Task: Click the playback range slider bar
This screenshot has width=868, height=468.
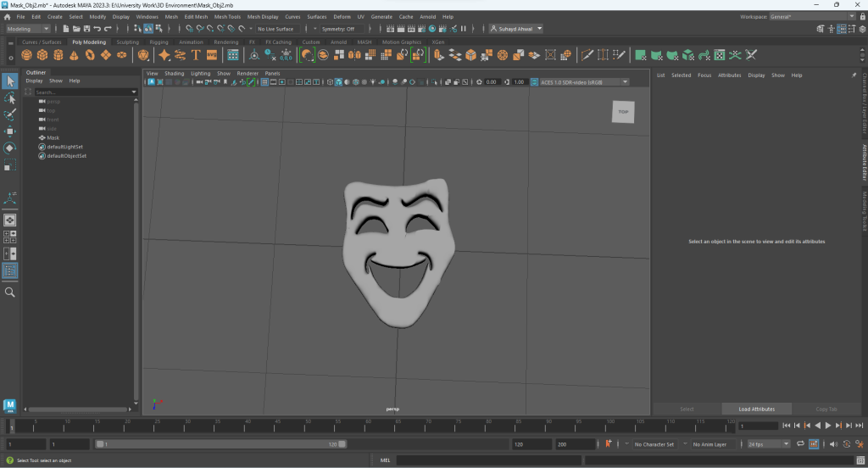Action: 220,443
